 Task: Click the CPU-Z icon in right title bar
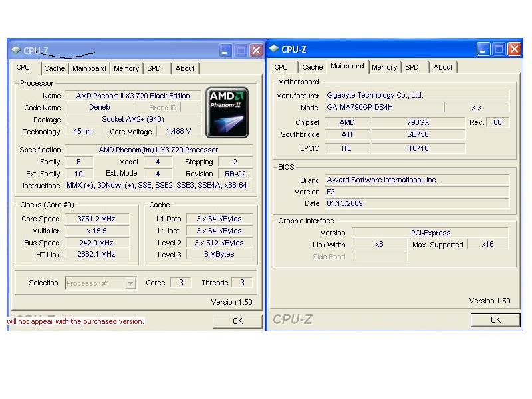point(274,49)
